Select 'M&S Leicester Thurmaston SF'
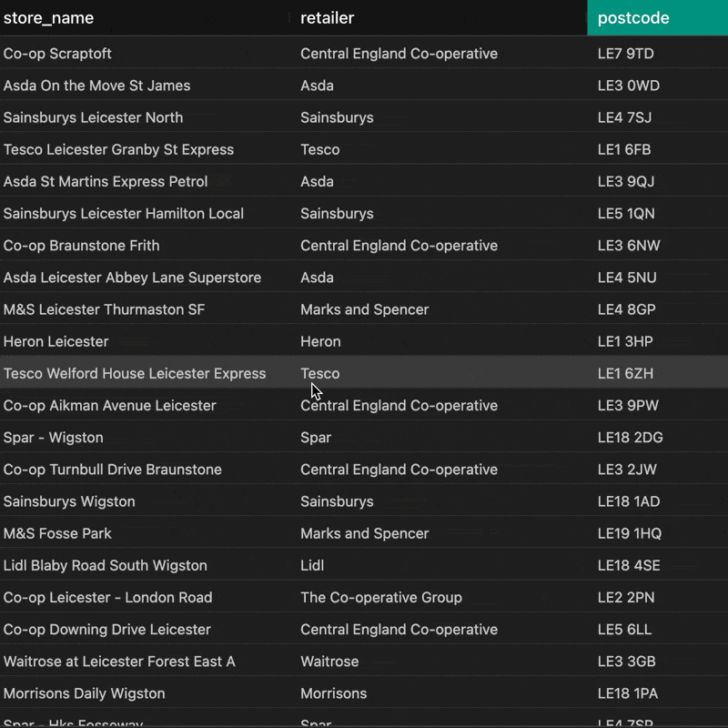728x728 pixels. (104, 309)
